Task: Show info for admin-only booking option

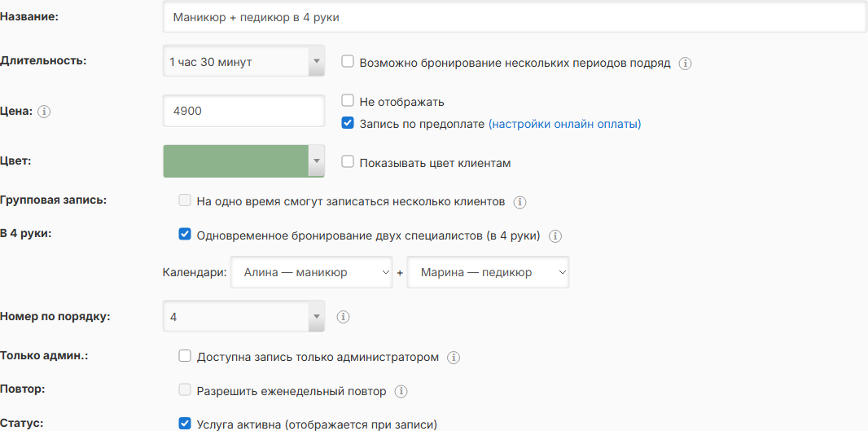Action: click(454, 358)
